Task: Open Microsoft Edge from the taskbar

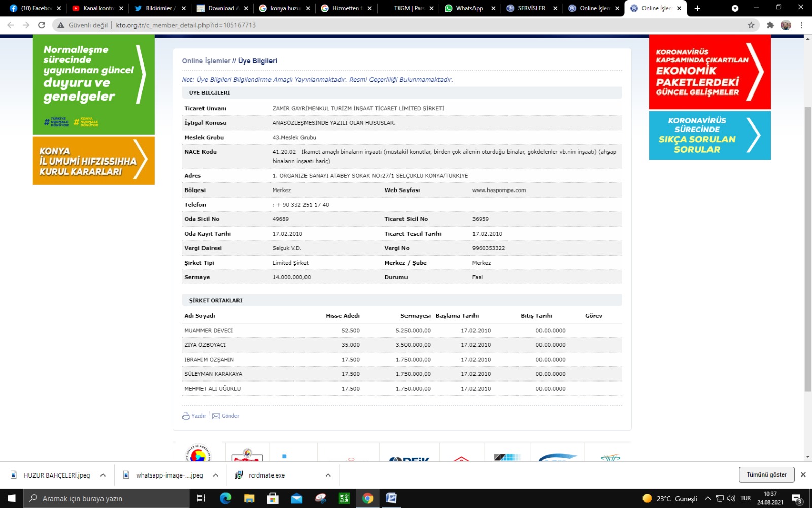Action: point(225,498)
